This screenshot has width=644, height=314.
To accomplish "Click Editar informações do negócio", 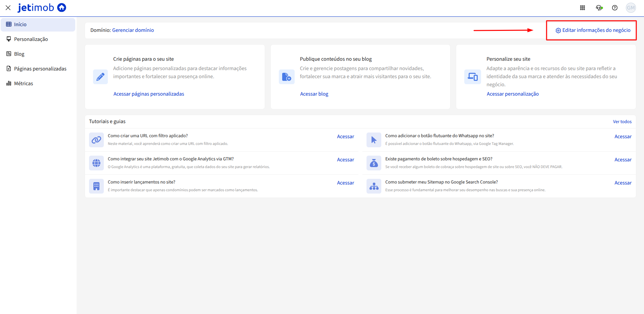I will click(x=593, y=30).
